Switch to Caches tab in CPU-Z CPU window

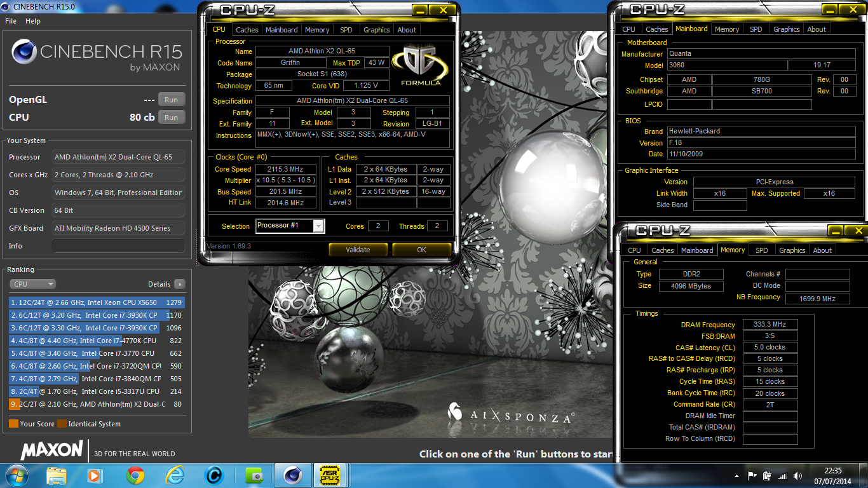pyautogui.click(x=247, y=30)
